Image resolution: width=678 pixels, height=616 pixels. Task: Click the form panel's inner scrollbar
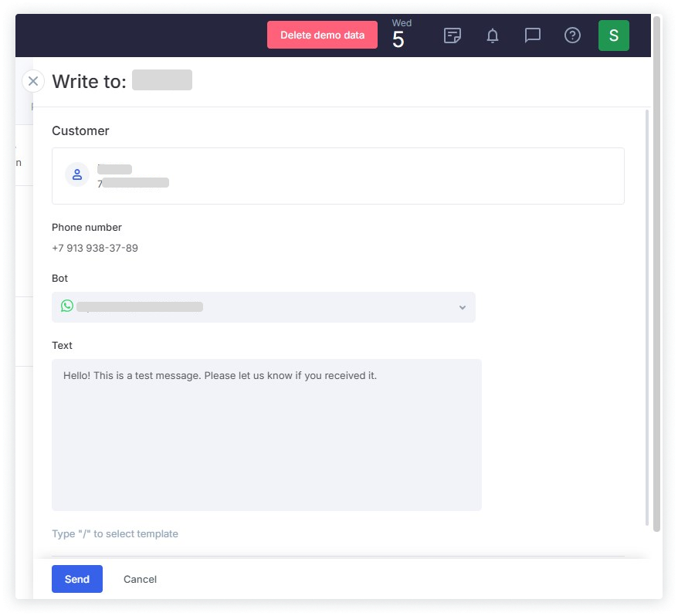click(647, 309)
